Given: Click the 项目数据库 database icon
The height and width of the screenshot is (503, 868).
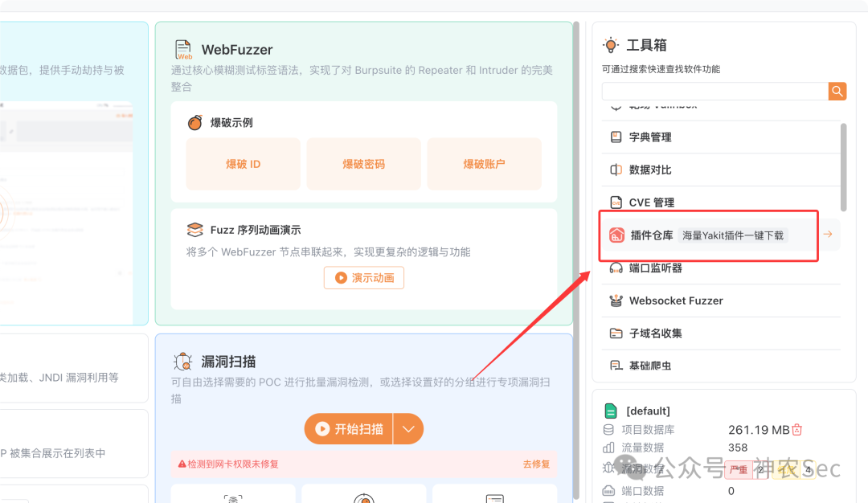Looking at the screenshot, I should tap(608, 429).
